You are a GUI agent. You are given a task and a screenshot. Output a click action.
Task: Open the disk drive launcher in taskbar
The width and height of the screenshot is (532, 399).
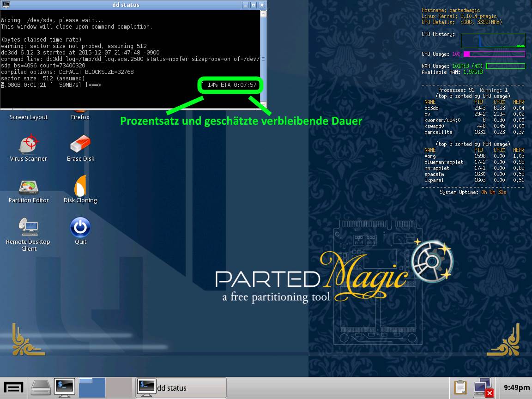[41, 387]
